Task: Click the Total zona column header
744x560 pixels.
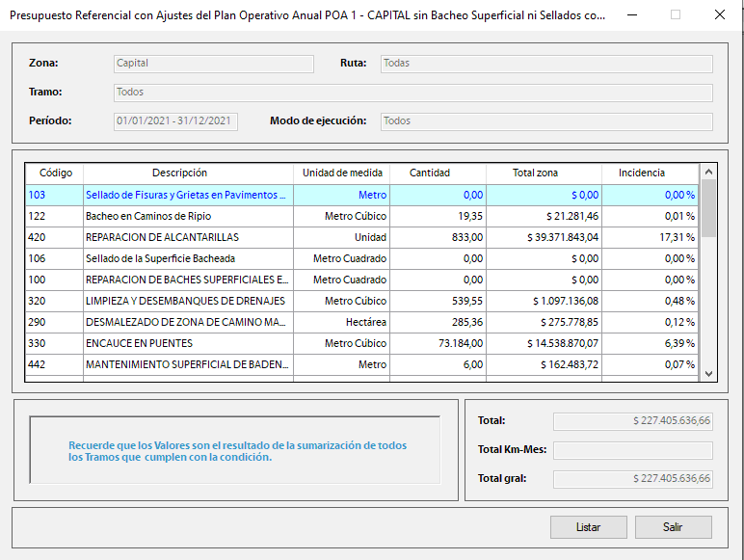Action: (x=535, y=173)
